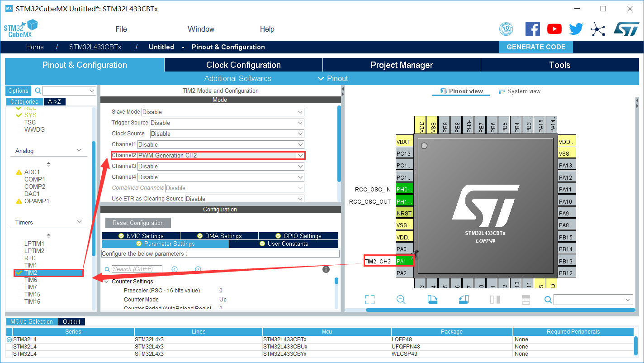Expand the Analog category chevron
This screenshot has width=644, height=363.
coord(79,150)
